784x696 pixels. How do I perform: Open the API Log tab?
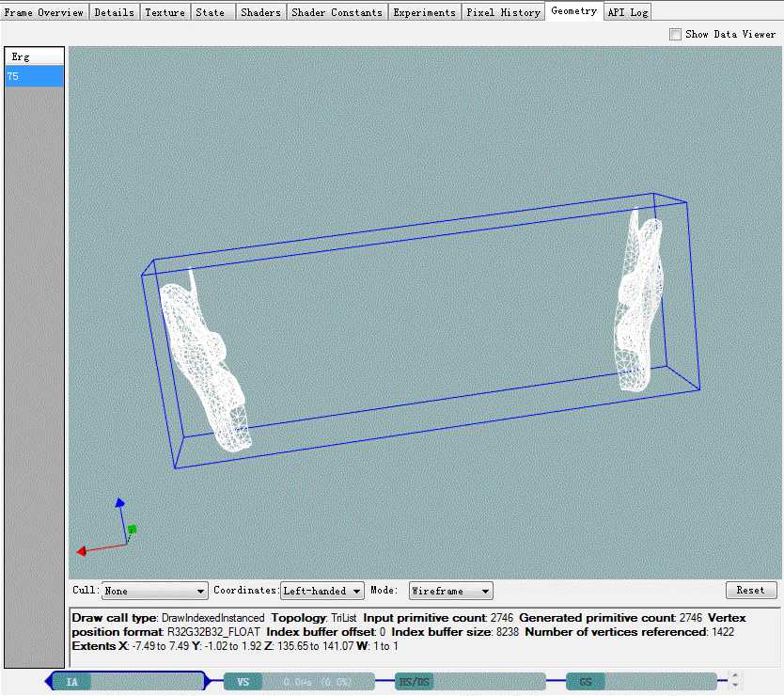click(628, 12)
